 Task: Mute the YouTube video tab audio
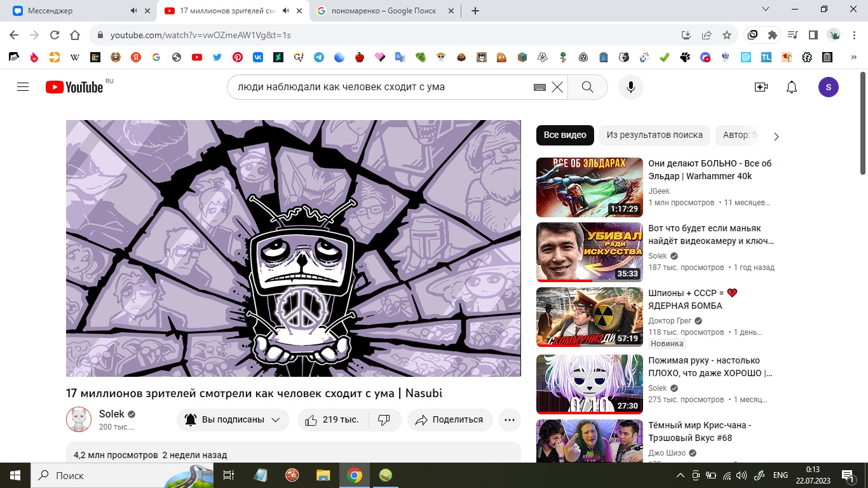click(286, 11)
